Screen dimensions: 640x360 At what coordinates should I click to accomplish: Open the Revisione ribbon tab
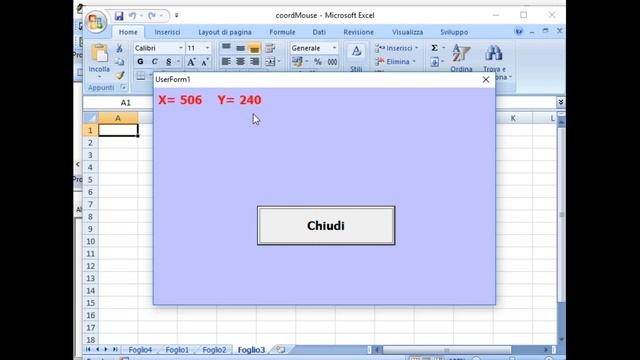pyautogui.click(x=358, y=32)
